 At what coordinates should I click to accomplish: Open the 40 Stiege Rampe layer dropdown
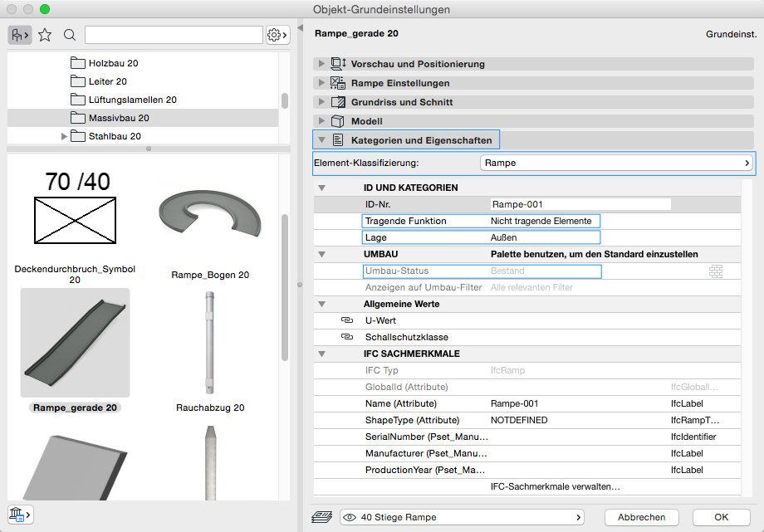click(461, 517)
